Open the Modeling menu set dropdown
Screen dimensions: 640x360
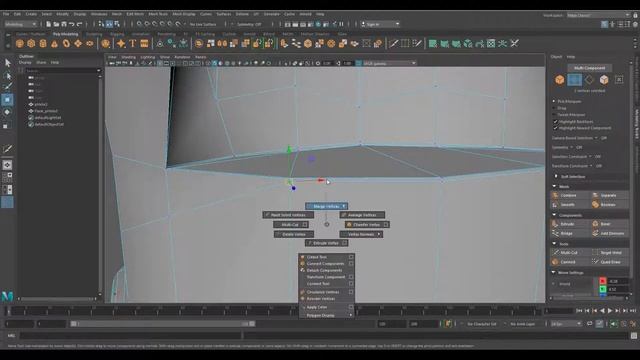point(20,24)
